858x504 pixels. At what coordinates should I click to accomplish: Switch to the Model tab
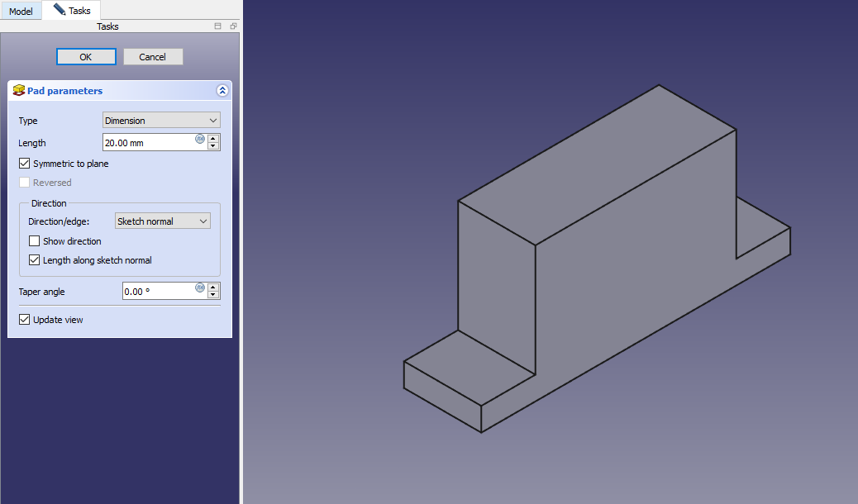pos(21,11)
